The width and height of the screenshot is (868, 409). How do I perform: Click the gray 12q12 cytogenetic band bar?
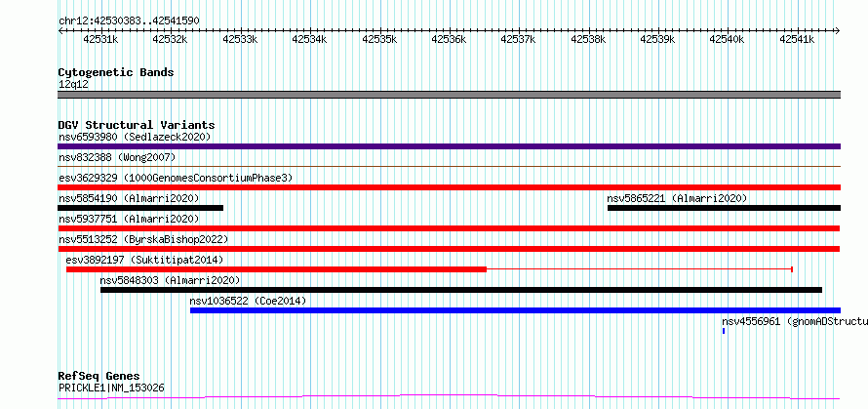pyautogui.click(x=449, y=95)
